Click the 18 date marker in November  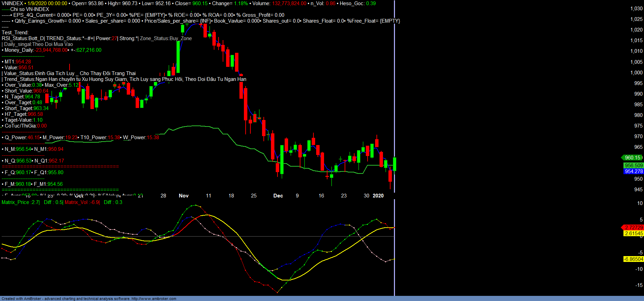(231, 196)
